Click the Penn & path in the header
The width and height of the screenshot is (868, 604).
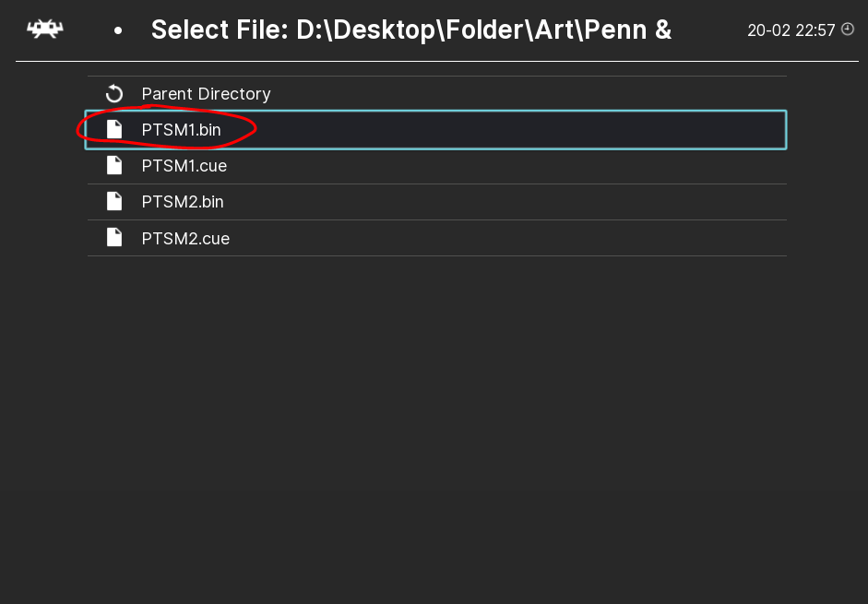pyautogui.click(x=627, y=30)
